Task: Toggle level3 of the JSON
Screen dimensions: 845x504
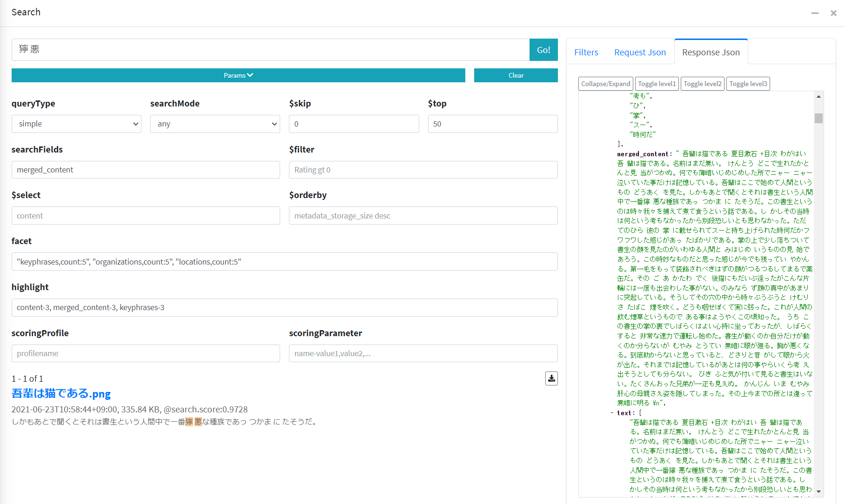Action: pos(748,84)
